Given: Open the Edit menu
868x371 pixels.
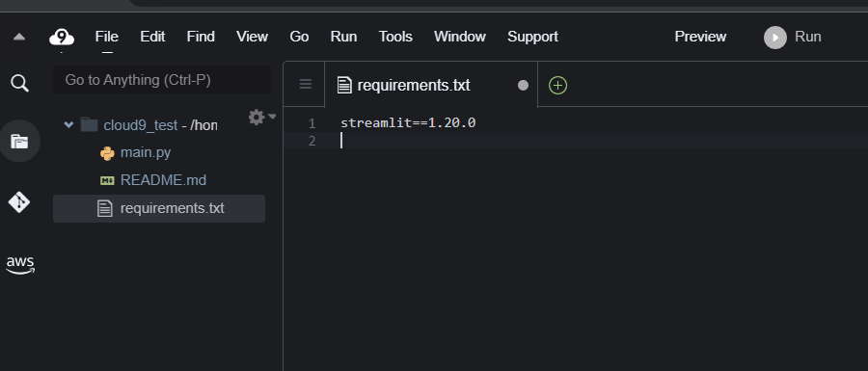Looking at the screenshot, I should [152, 37].
